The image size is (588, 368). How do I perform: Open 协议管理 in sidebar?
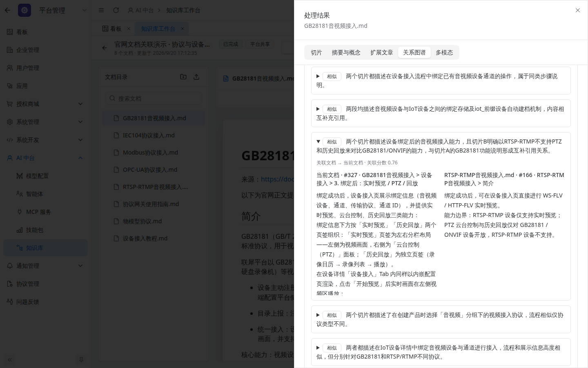45,284
